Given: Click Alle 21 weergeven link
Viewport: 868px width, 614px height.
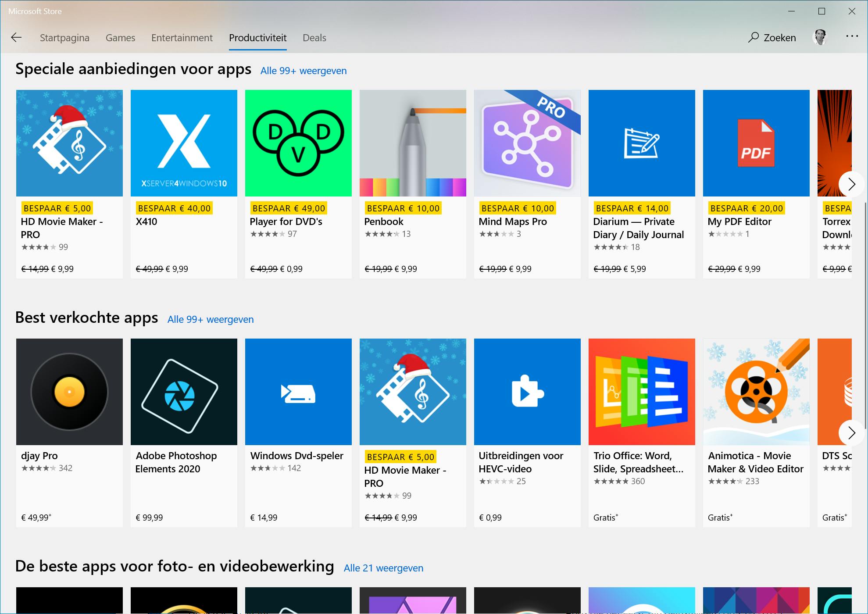Looking at the screenshot, I should coord(383,568).
